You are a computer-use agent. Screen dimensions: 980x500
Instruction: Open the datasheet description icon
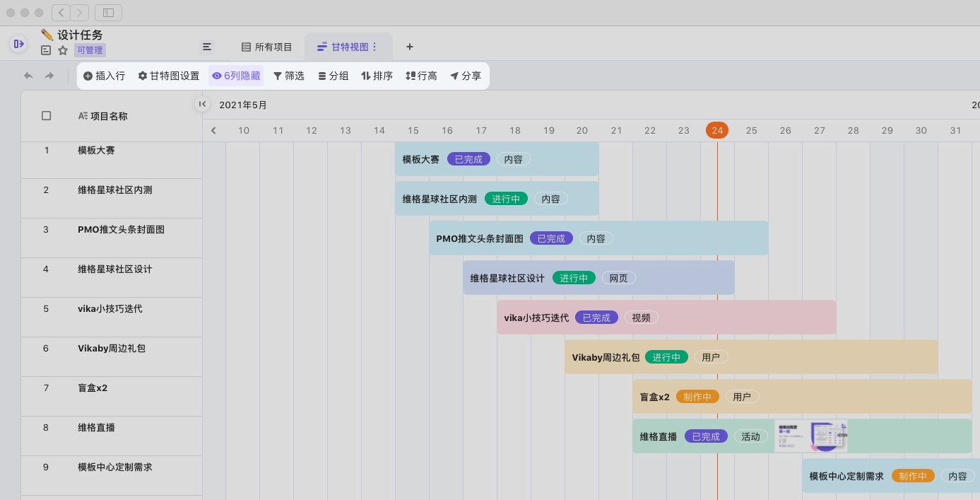[x=46, y=50]
